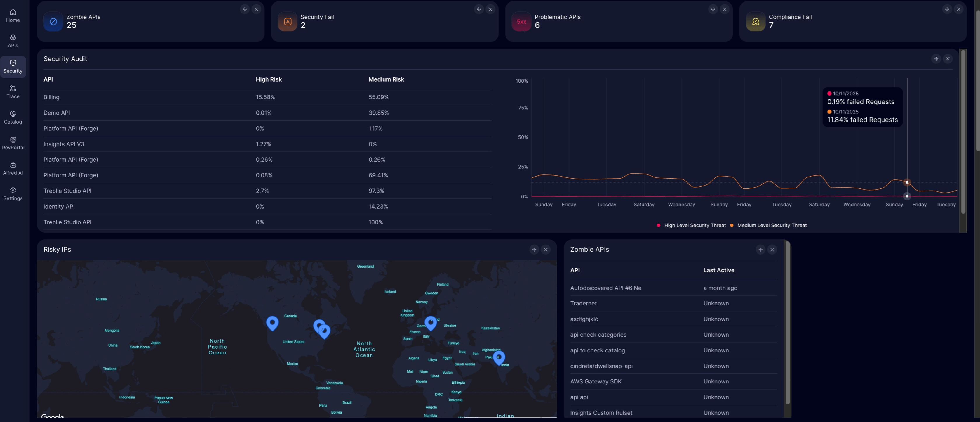
Task: Open the Trace section
Action: coord(13,91)
